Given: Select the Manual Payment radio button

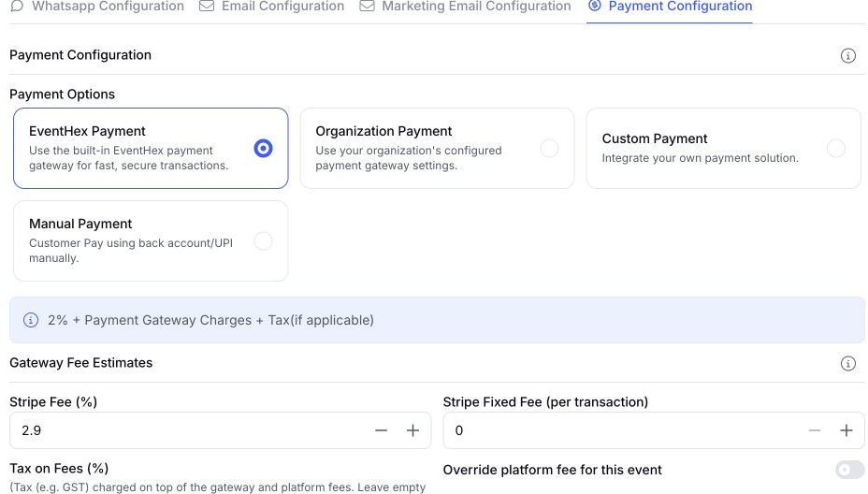Looking at the screenshot, I should [x=263, y=240].
